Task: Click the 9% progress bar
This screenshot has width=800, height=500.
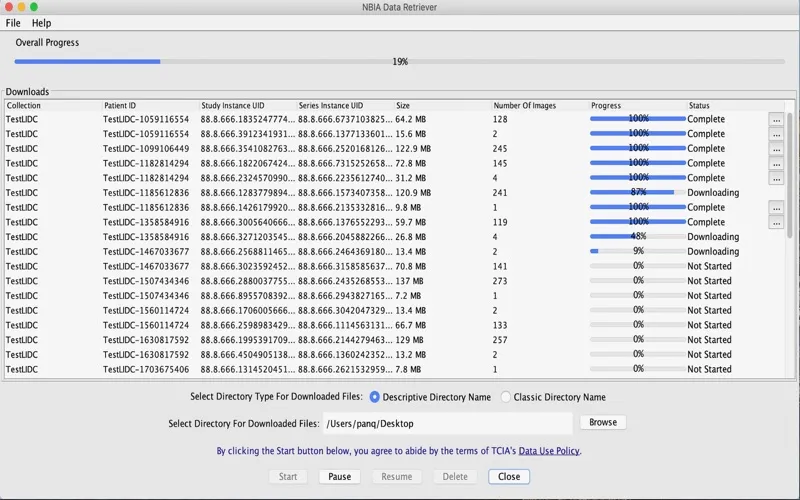Action: click(638, 252)
